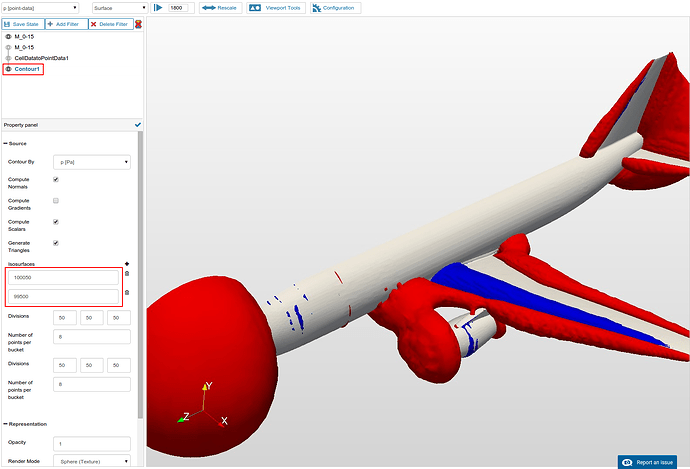Click first field of lower Divisions row

tap(65, 365)
